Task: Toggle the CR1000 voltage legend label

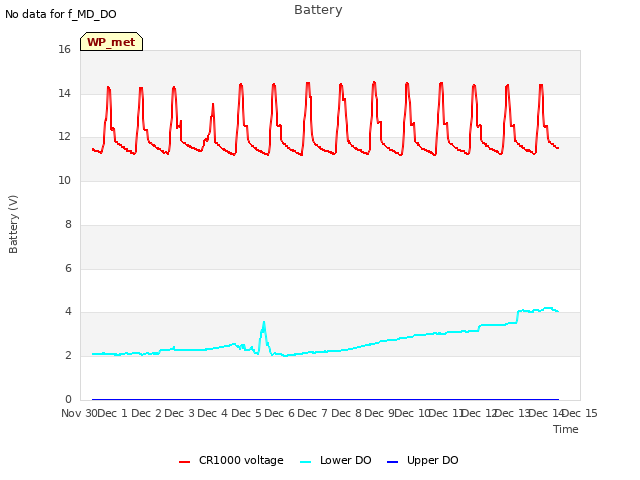Action: click(x=241, y=460)
